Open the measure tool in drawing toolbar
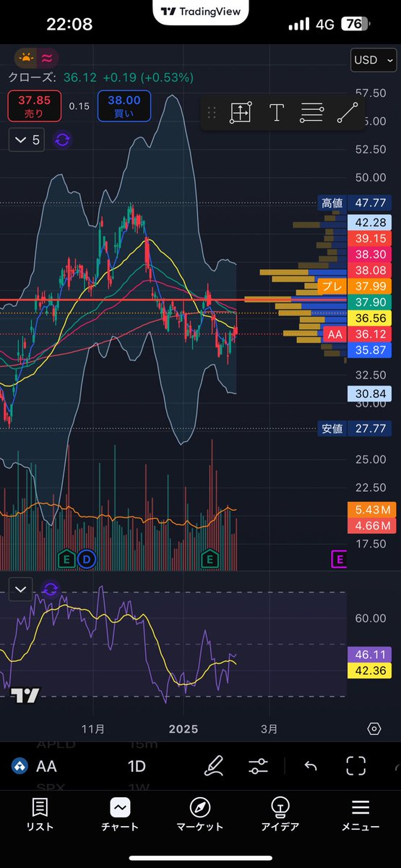The width and height of the screenshot is (401, 868). [241, 112]
